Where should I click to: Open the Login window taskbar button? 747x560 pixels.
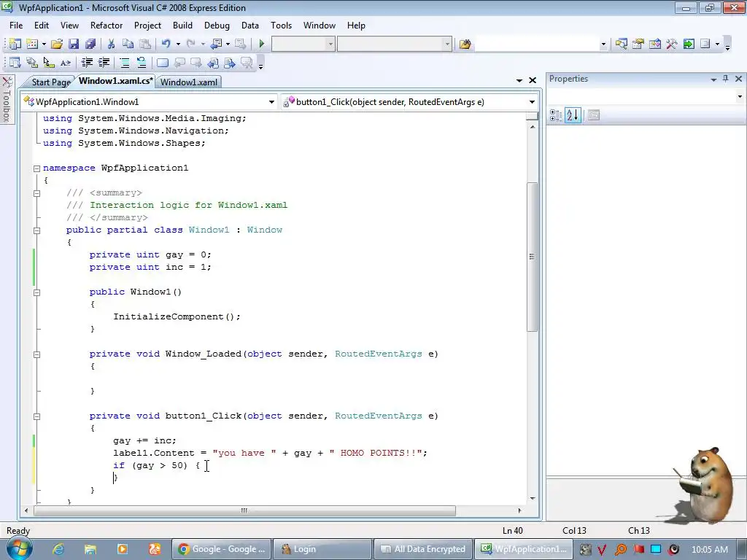coord(323,549)
